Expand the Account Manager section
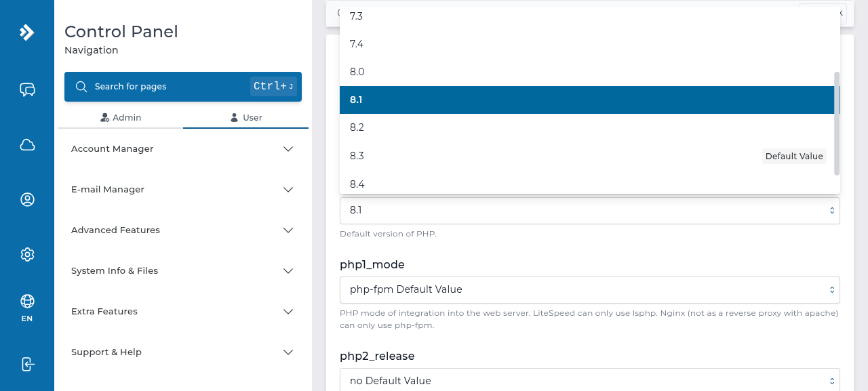 [x=183, y=149]
